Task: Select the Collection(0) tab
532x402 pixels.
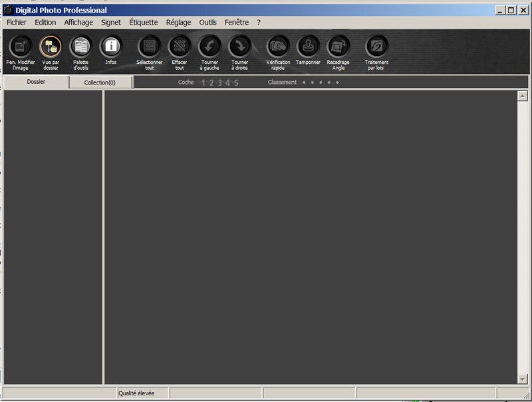Action: tap(100, 83)
